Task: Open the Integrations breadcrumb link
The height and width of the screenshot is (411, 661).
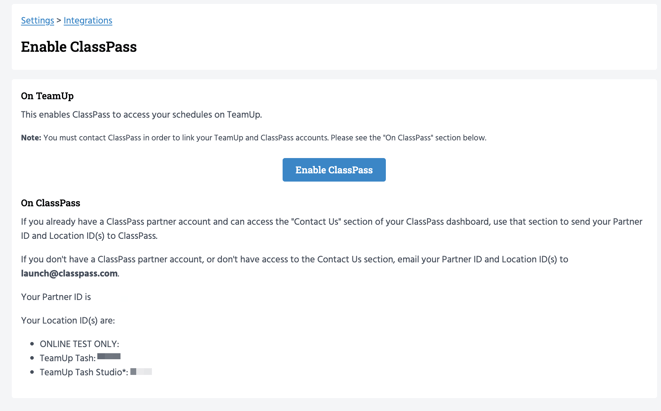Action: tap(88, 21)
